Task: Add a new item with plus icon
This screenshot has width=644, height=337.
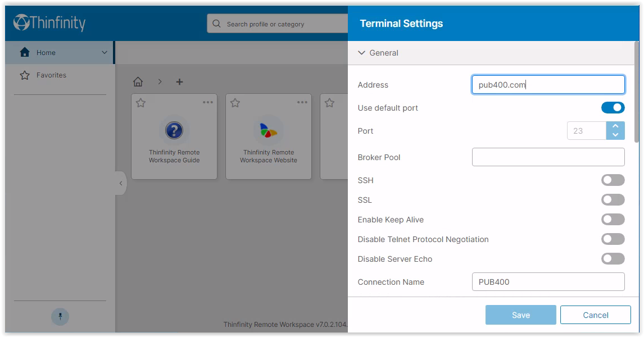Action: pyautogui.click(x=179, y=81)
